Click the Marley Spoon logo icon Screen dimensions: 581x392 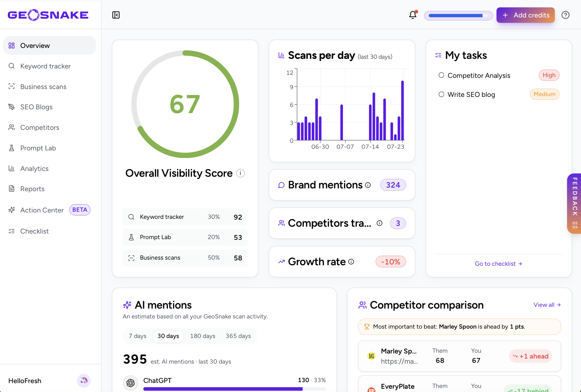click(x=371, y=356)
